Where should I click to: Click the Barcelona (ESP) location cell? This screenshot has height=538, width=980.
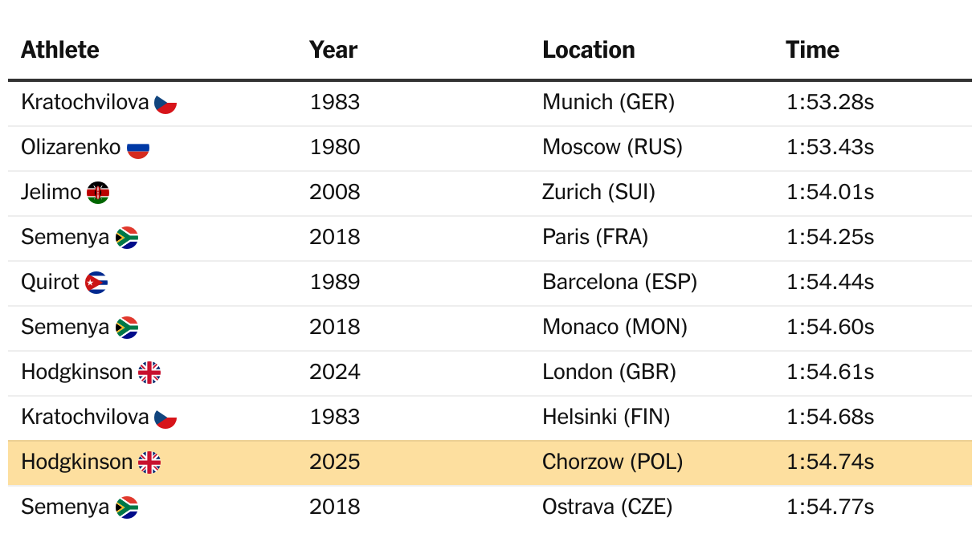click(x=619, y=283)
